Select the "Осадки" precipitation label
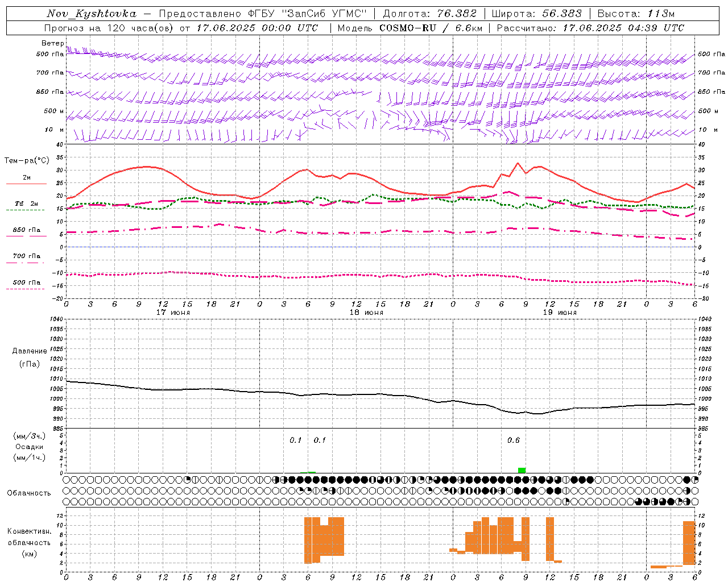Viewport: 728px width, 582px height. [x=30, y=447]
